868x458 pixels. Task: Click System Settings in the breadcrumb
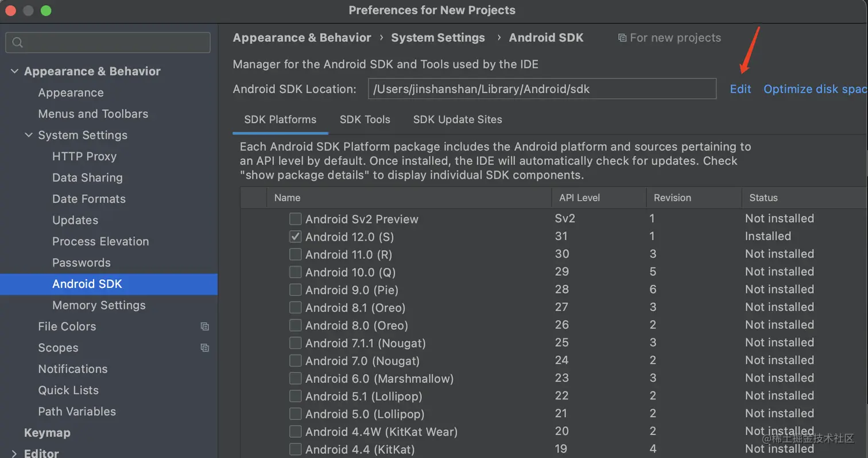[438, 38]
